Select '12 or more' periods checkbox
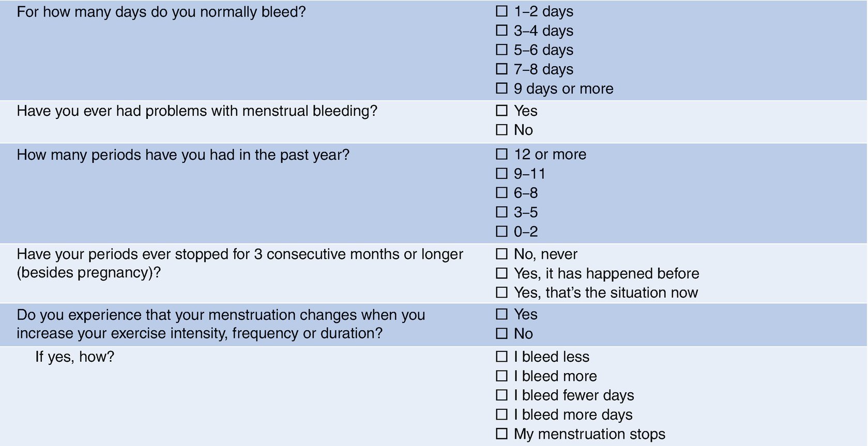868x446 pixels. pyautogui.click(x=501, y=154)
